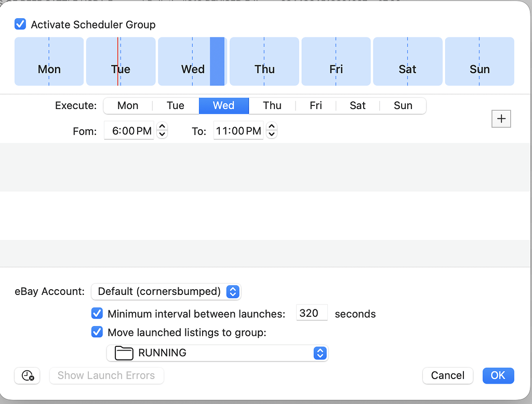Click the Fri column in week timeline
Image resolution: width=532 pixels, height=404 pixels.
point(336,61)
